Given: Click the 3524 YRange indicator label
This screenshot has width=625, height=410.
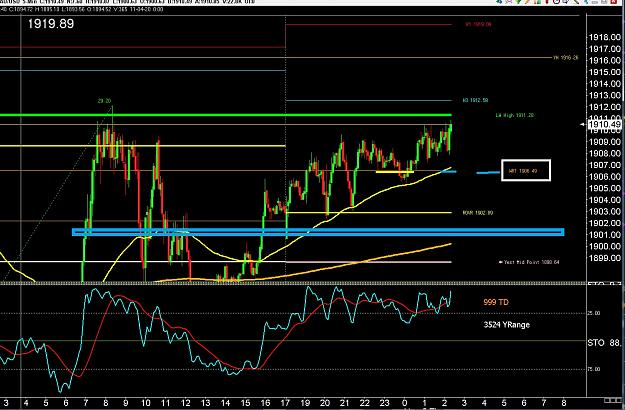Looking at the screenshot, I should 507,325.
